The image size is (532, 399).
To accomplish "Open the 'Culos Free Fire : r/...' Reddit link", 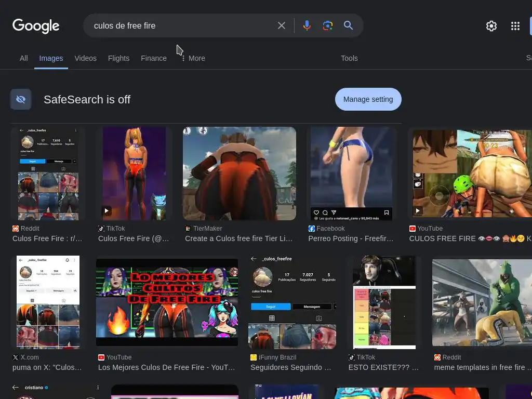I will coord(47,238).
